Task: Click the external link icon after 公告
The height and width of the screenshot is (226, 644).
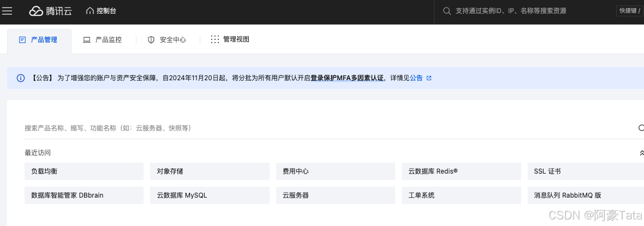Action: pos(429,78)
